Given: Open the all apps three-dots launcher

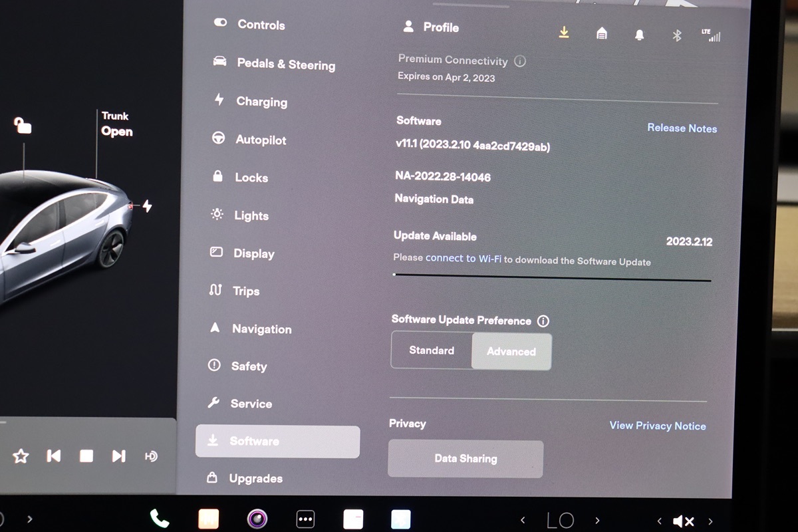Looking at the screenshot, I should click(305, 519).
